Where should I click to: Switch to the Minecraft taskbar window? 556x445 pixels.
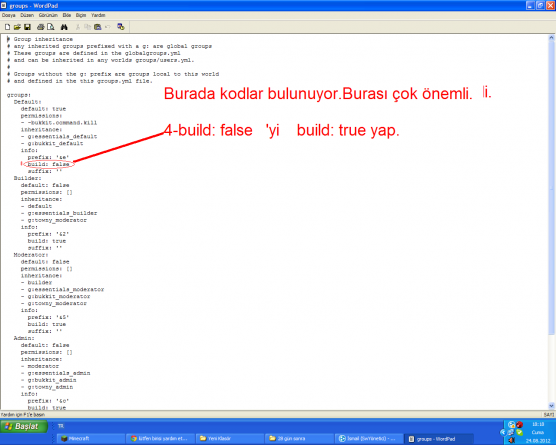click(90, 439)
